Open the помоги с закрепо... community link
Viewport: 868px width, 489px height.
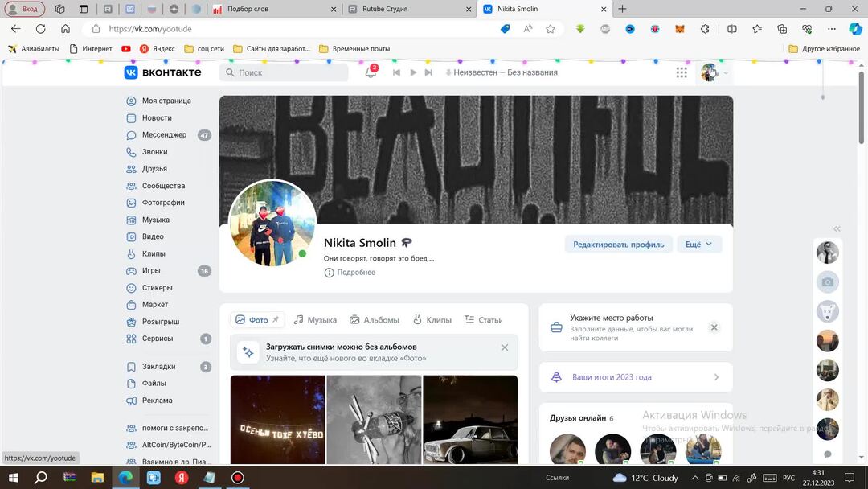tap(168, 428)
